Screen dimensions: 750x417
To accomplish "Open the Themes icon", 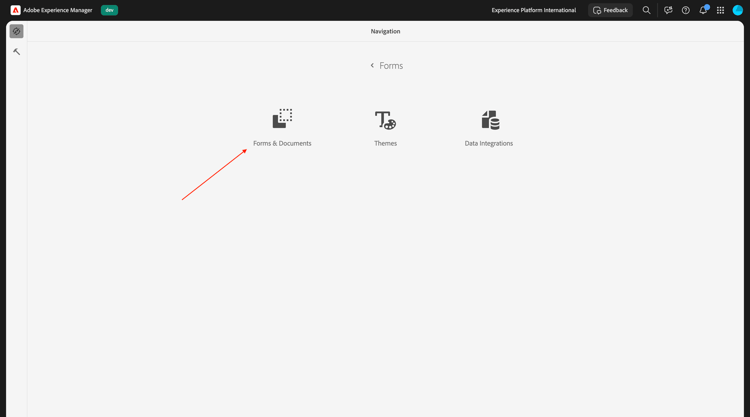I will pos(386,120).
